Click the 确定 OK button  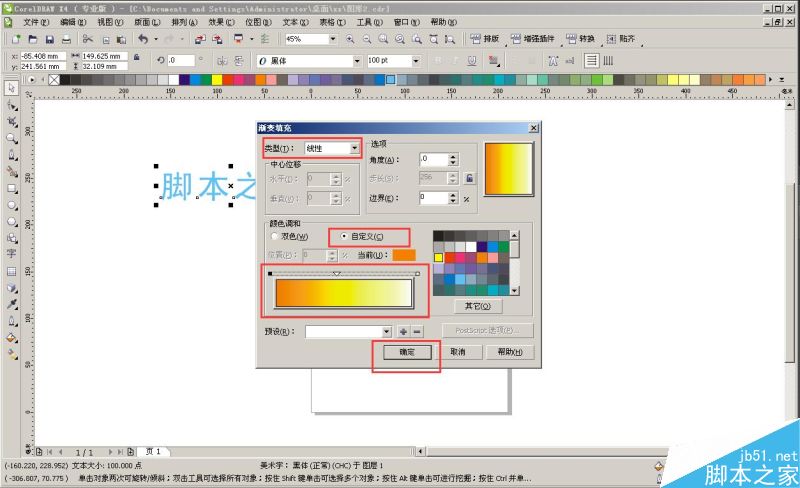[407, 352]
